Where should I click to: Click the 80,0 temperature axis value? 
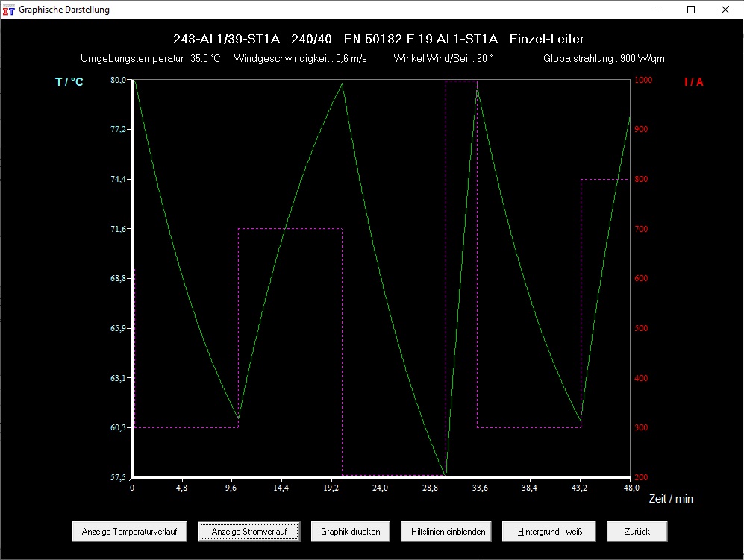pyautogui.click(x=118, y=80)
